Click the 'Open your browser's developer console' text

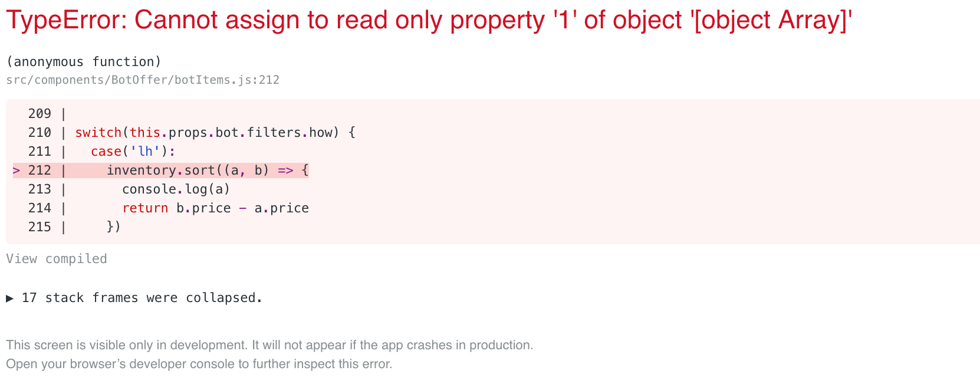point(199,364)
